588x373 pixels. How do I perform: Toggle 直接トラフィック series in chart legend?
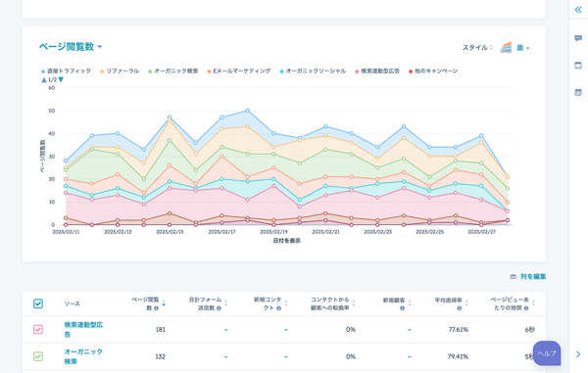pyautogui.click(x=66, y=70)
